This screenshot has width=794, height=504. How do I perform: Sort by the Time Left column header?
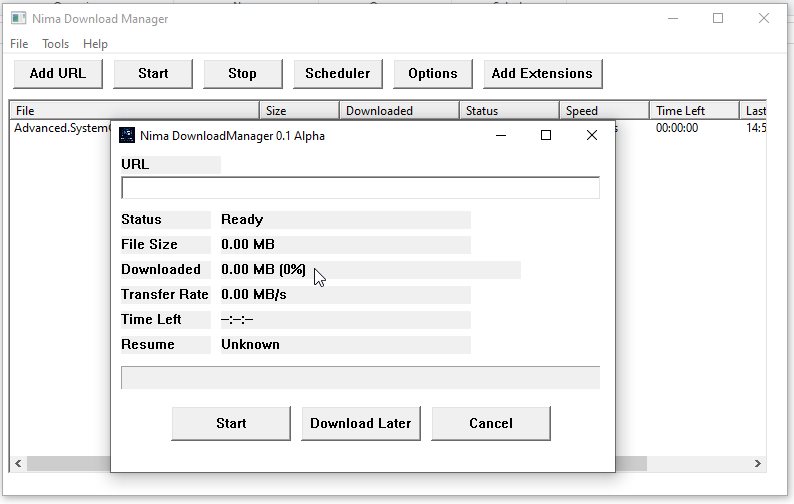pos(695,110)
